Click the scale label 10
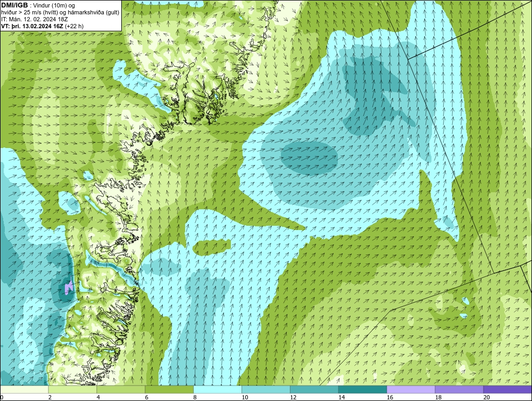Image resolution: width=532 pixels, height=401 pixels. [x=245, y=397]
